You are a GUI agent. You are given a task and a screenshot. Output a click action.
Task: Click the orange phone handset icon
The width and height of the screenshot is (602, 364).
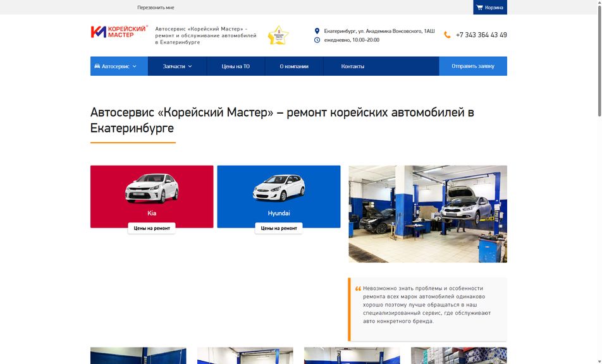[x=447, y=35]
